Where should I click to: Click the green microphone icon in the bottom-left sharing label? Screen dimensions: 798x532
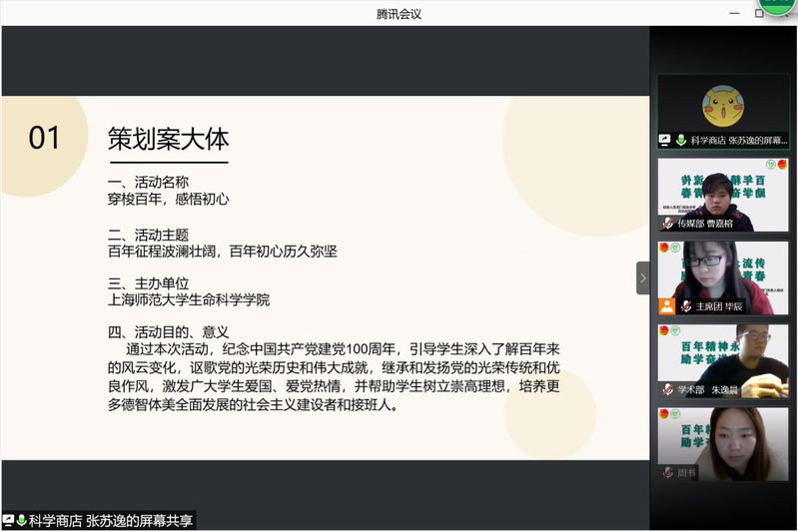coord(21,520)
